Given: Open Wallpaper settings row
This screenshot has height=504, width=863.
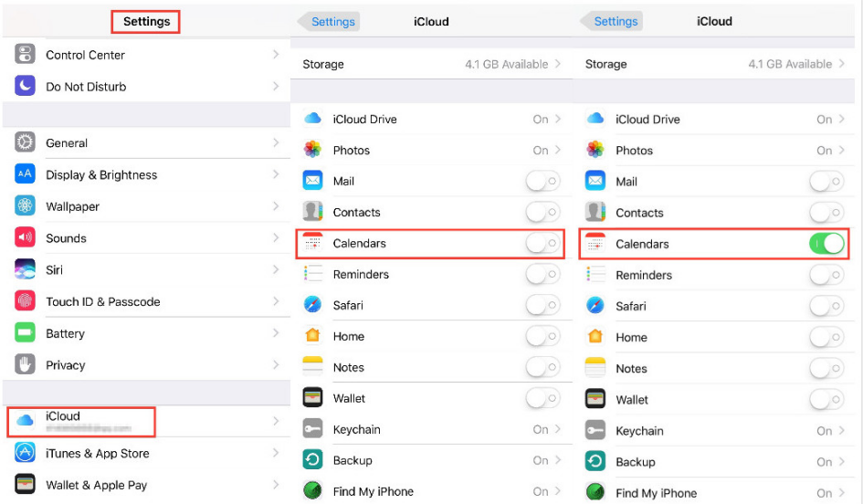Looking at the screenshot, I should pos(146,205).
